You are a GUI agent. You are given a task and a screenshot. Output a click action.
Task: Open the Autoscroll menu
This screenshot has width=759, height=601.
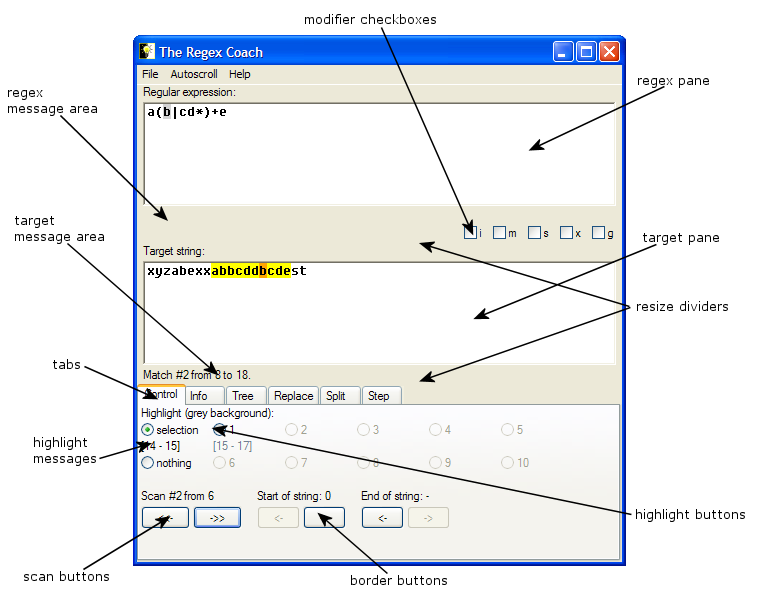[194, 74]
